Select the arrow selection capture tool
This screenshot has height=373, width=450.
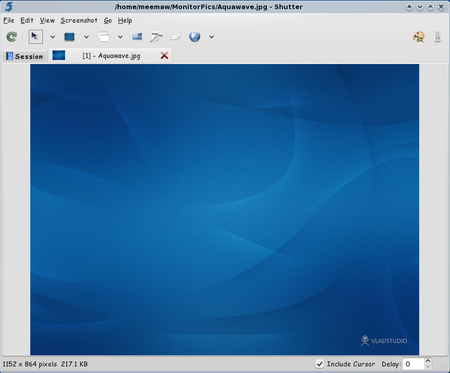(x=36, y=37)
